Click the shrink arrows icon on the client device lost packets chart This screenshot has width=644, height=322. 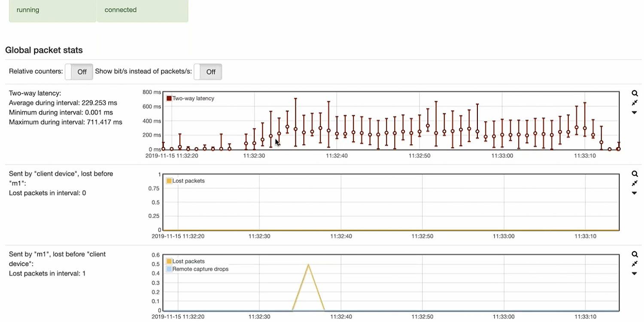pyautogui.click(x=635, y=183)
